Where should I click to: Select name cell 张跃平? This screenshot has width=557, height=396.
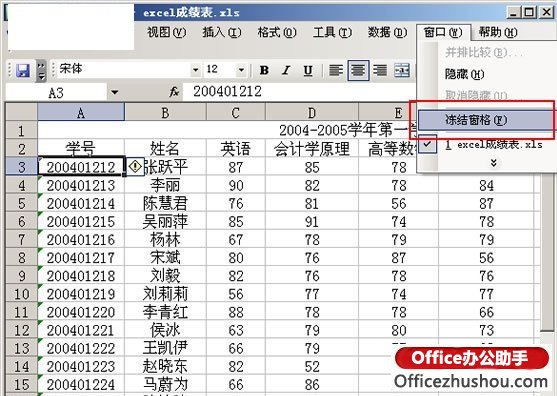coord(165,167)
